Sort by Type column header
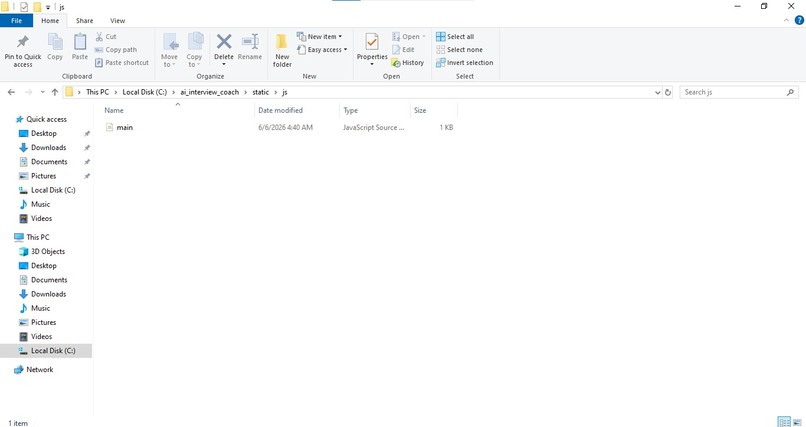Viewport: 806px width, 427px height. [x=351, y=110]
